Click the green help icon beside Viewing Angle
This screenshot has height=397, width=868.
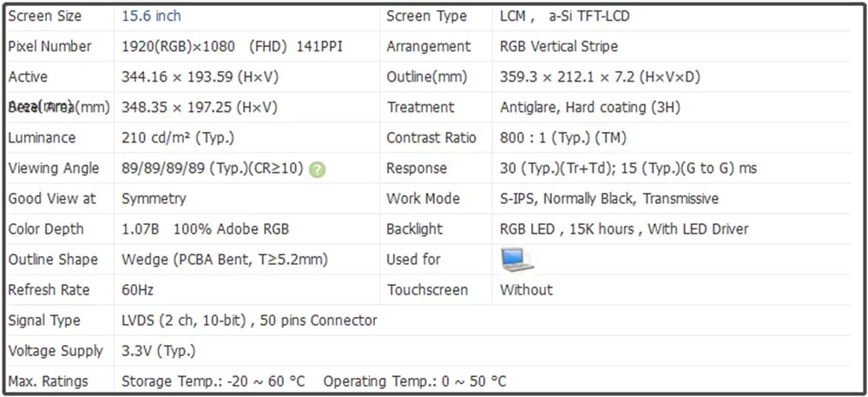point(317,169)
